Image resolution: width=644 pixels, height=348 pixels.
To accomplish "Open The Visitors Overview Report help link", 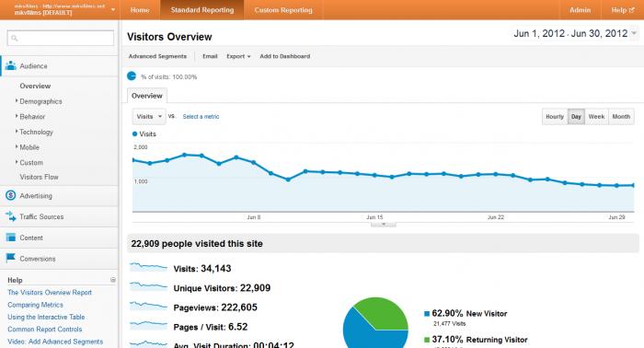I will [x=50, y=293].
